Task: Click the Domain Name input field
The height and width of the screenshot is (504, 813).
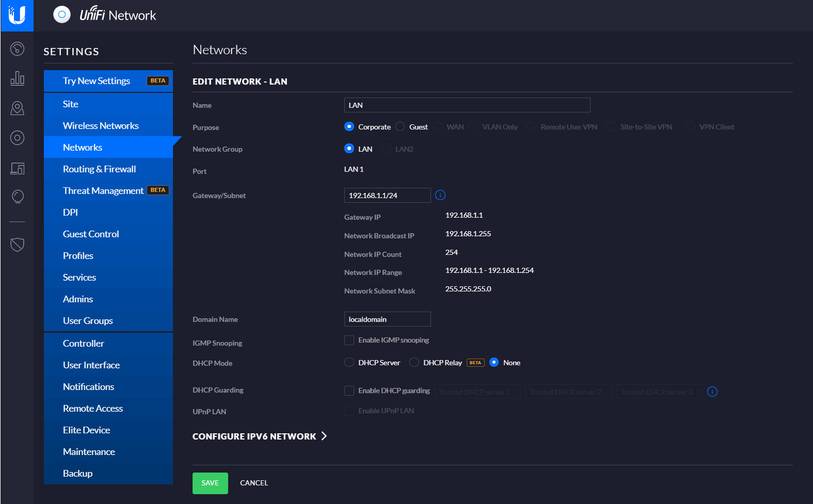Action: pyautogui.click(x=387, y=319)
